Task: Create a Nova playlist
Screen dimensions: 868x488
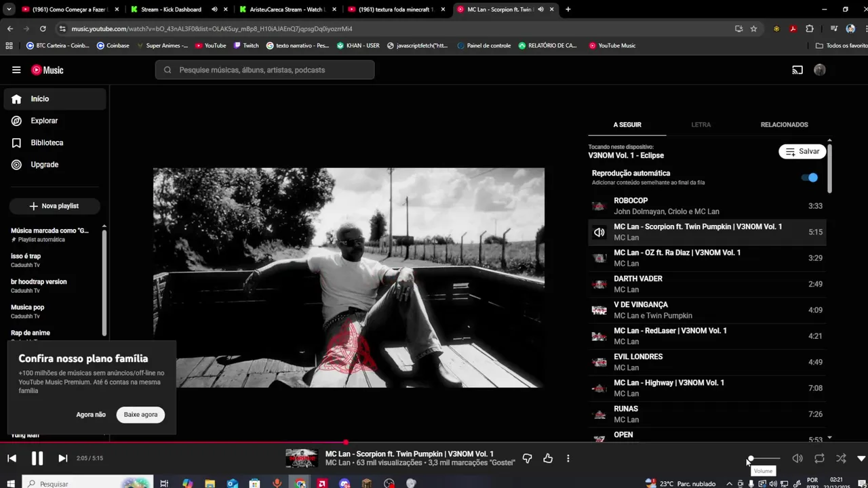Action: pyautogui.click(x=54, y=206)
